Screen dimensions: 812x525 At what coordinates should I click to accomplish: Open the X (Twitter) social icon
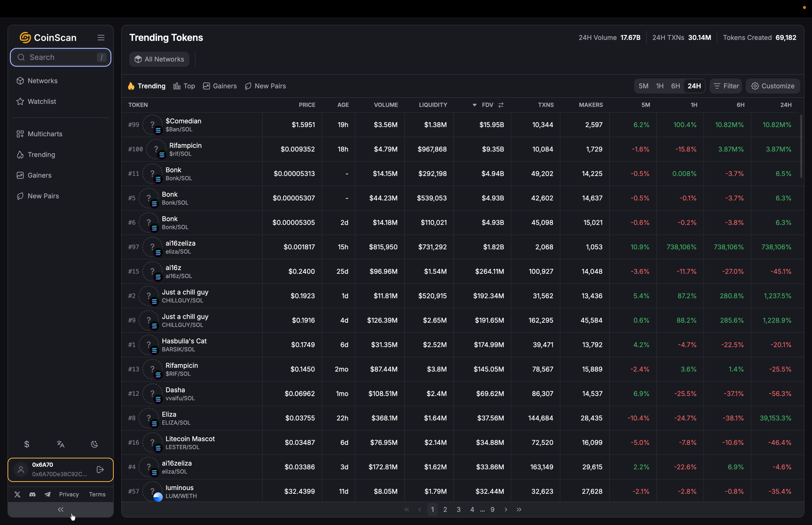coord(17,494)
